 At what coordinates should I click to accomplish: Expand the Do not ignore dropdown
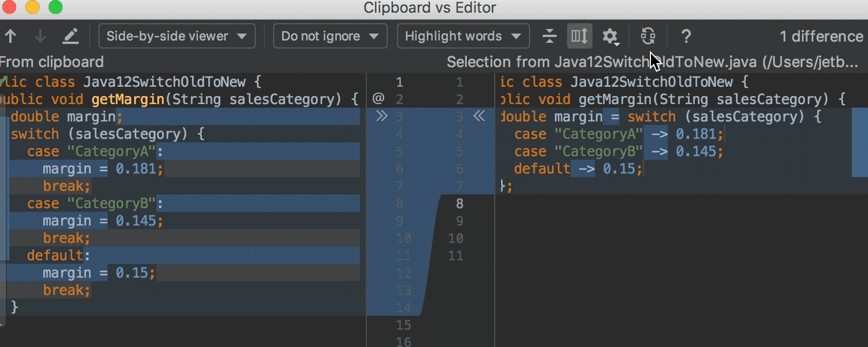330,36
